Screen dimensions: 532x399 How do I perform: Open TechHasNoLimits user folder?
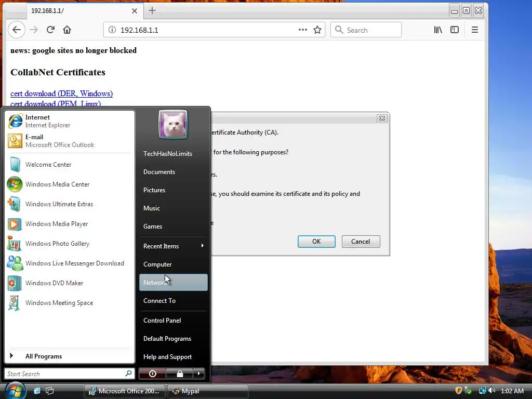173,154
